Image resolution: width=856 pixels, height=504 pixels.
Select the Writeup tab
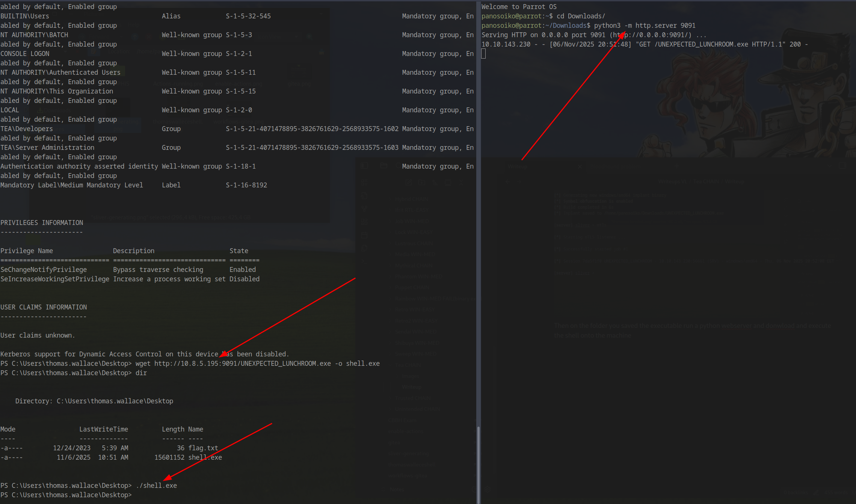(x=518, y=166)
